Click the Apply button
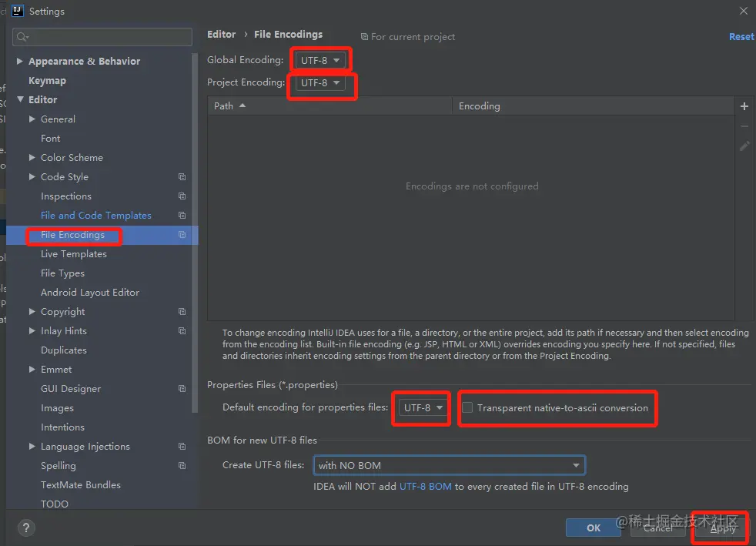Viewport: 756px width, 546px height. (723, 528)
